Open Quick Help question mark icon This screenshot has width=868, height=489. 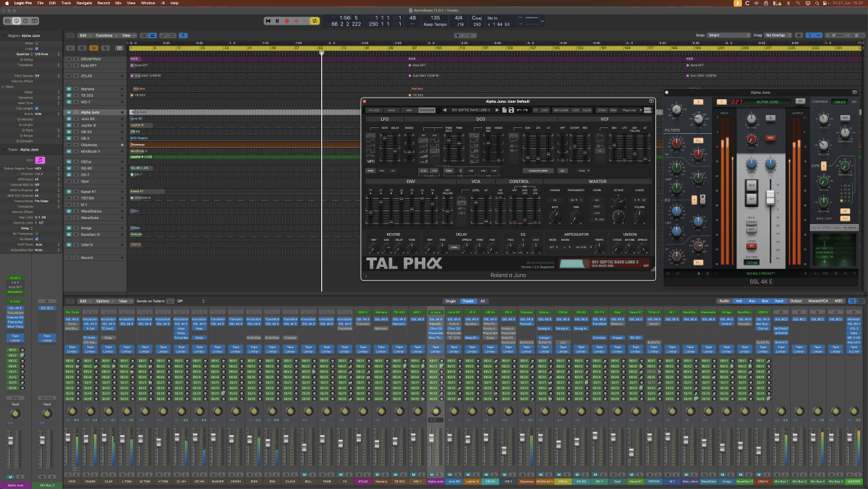(x=25, y=21)
